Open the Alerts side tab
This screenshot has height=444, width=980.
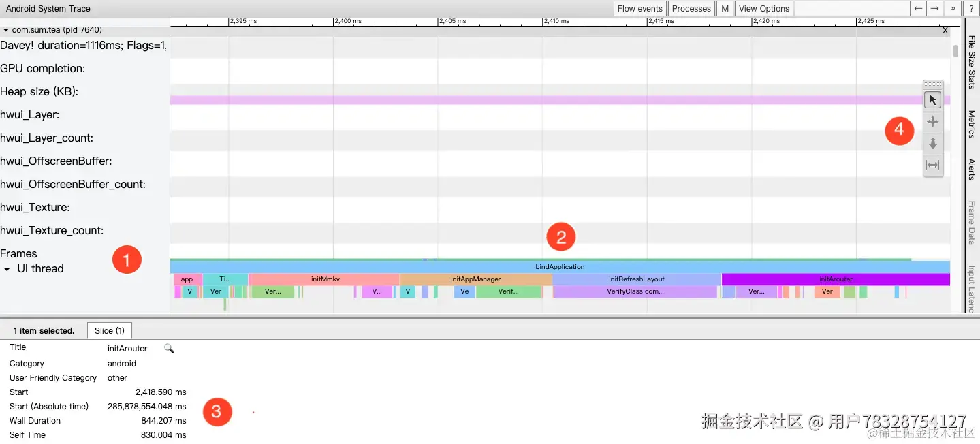click(x=972, y=169)
